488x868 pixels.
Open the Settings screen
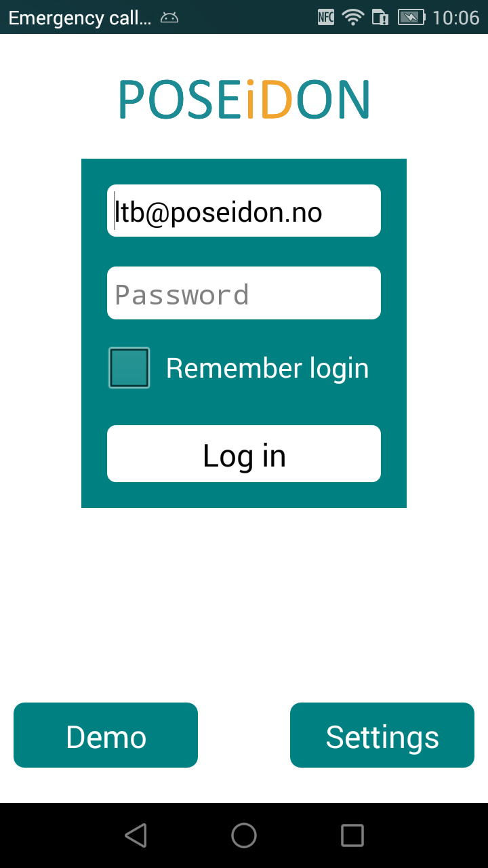click(382, 735)
